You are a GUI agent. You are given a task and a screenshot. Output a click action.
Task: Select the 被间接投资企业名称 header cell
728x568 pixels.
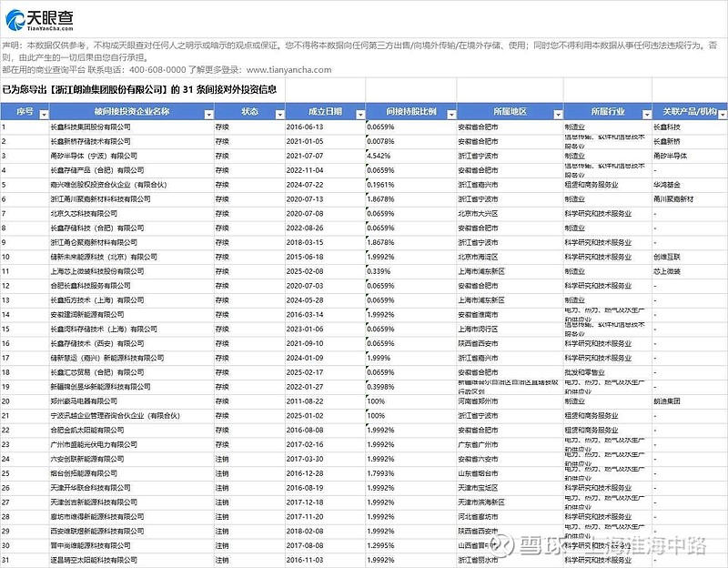coord(132,112)
